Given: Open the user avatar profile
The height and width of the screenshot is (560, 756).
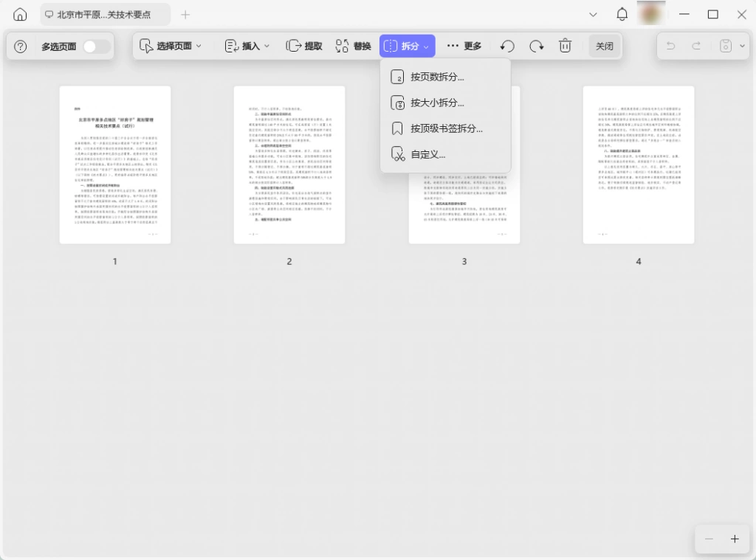Looking at the screenshot, I should pyautogui.click(x=651, y=13).
